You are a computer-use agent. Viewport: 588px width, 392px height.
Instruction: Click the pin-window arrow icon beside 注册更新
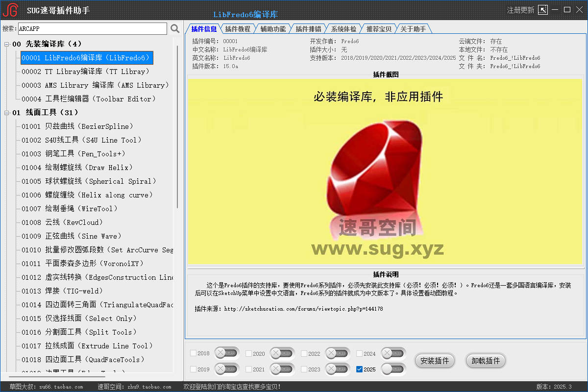click(x=542, y=10)
